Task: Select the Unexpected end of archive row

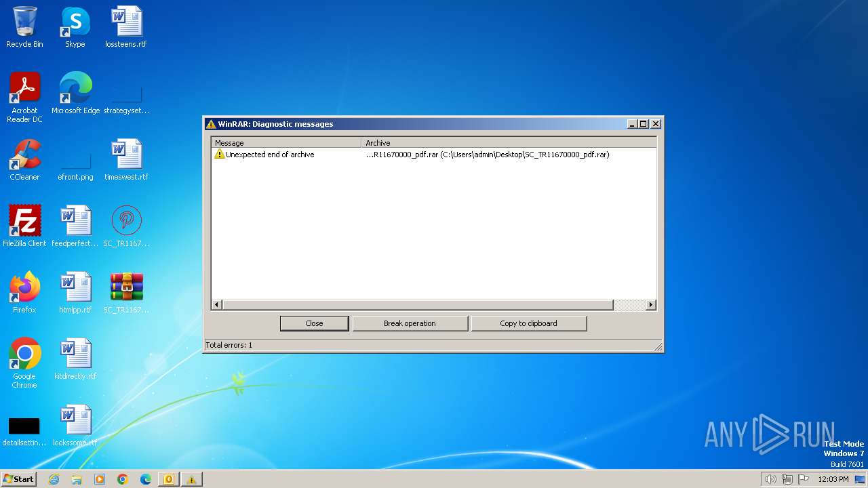Action: tap(434, 155)
